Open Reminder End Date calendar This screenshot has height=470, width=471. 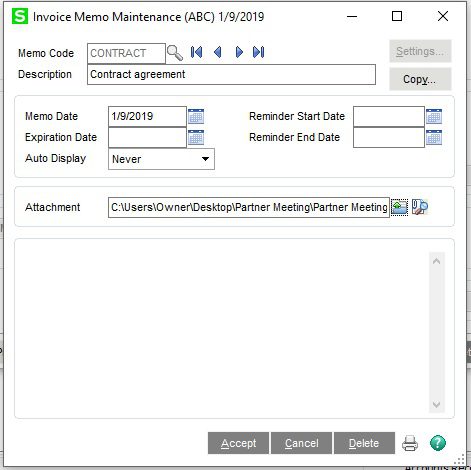[x=434, y=137]
